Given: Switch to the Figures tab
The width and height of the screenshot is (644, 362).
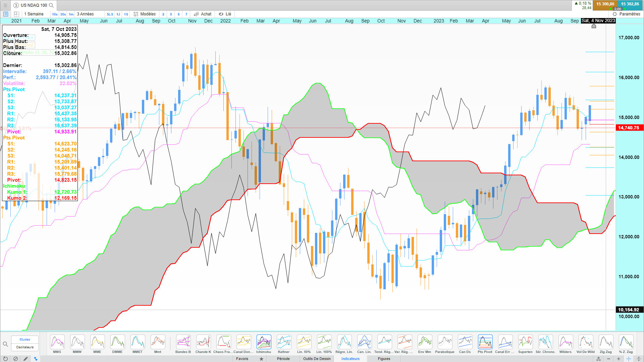Looking at the screenshot, I should (x=384, y=359).
